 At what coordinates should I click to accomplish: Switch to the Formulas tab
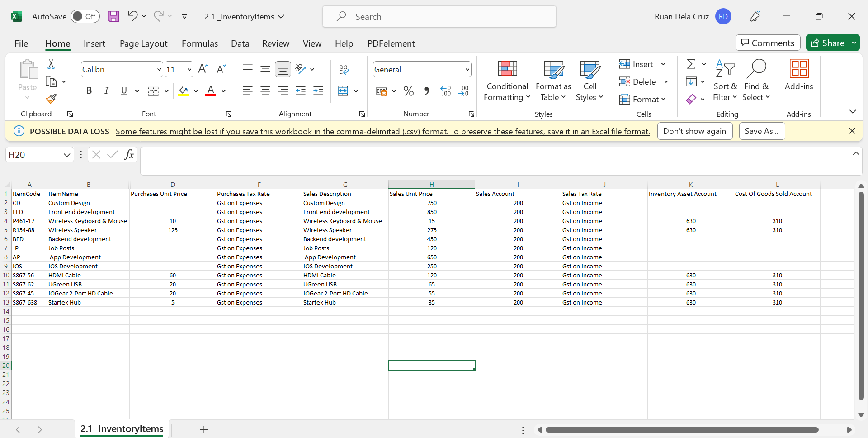click(x=200, y=43)
